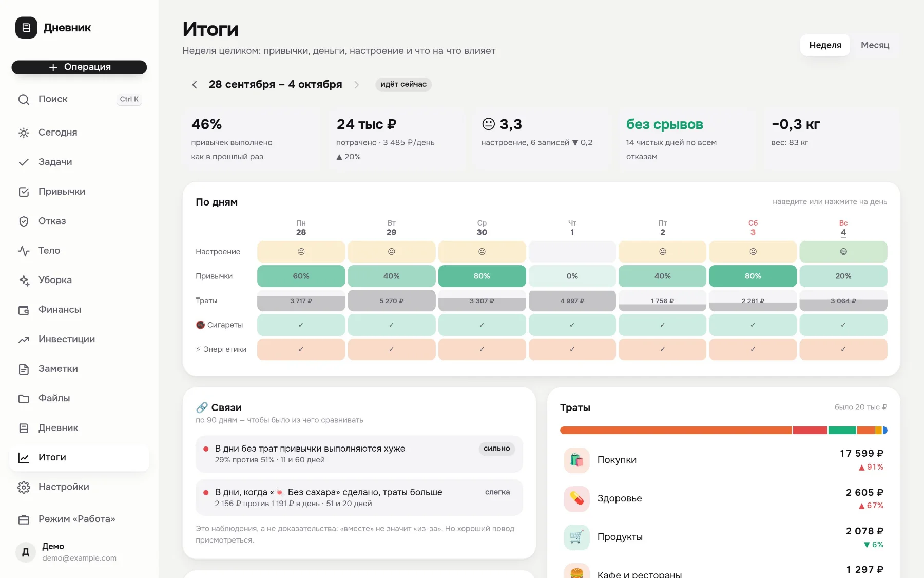Click the Покупки shopping bags icon

[x=576, y=460]
